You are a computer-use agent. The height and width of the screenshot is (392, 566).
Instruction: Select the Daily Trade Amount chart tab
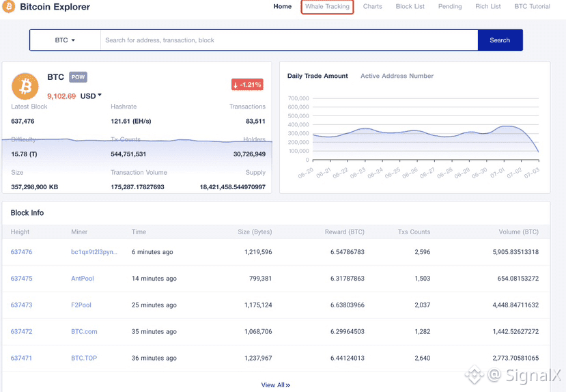317,76
